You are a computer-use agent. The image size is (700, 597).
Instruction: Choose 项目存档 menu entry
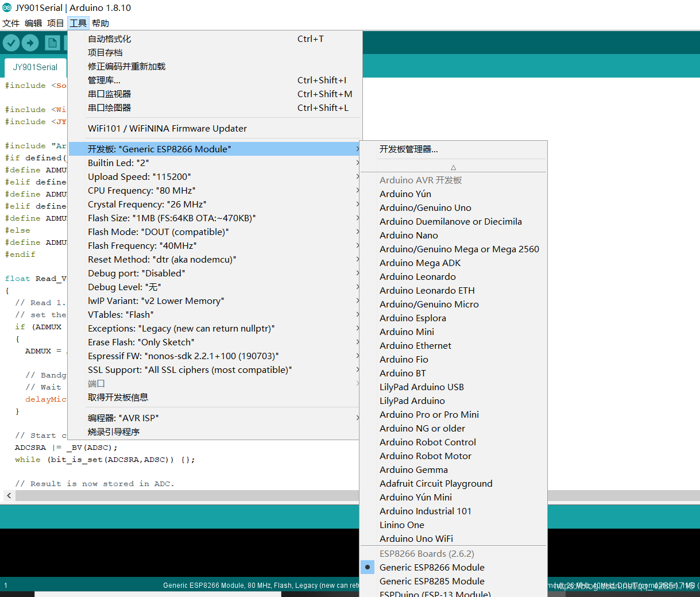pos(215,52)
